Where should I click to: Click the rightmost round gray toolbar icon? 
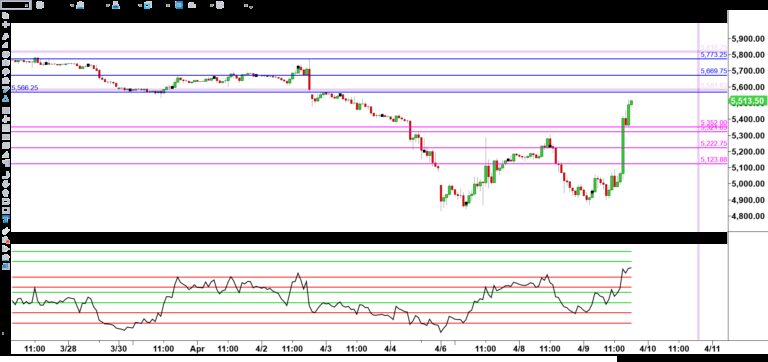pyautogui.click(x=220, y=5)
